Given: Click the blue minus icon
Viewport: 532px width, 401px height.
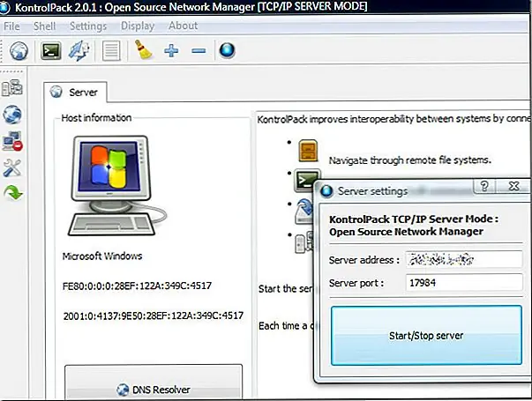Looking at the screenshot, I should (199, 51).
